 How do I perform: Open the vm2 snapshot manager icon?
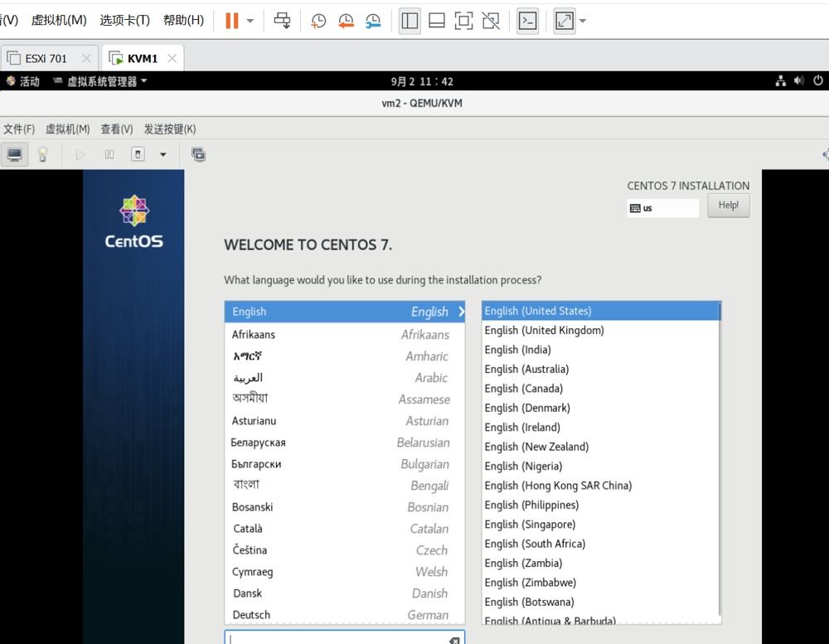198,154
